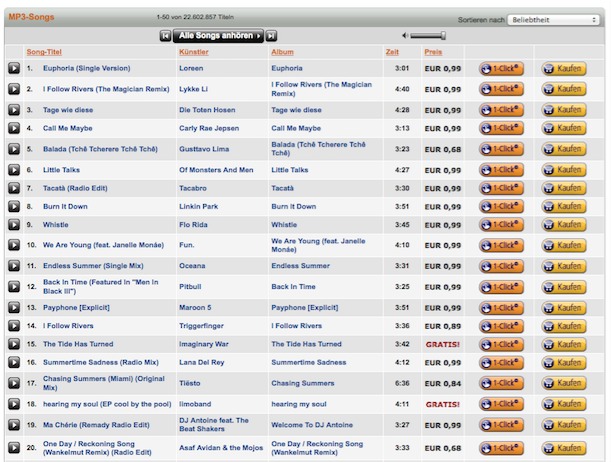Sort by Zeit column header
This screenshot has width=611, height=462.
pyautogui.click(x=391, y=51)
